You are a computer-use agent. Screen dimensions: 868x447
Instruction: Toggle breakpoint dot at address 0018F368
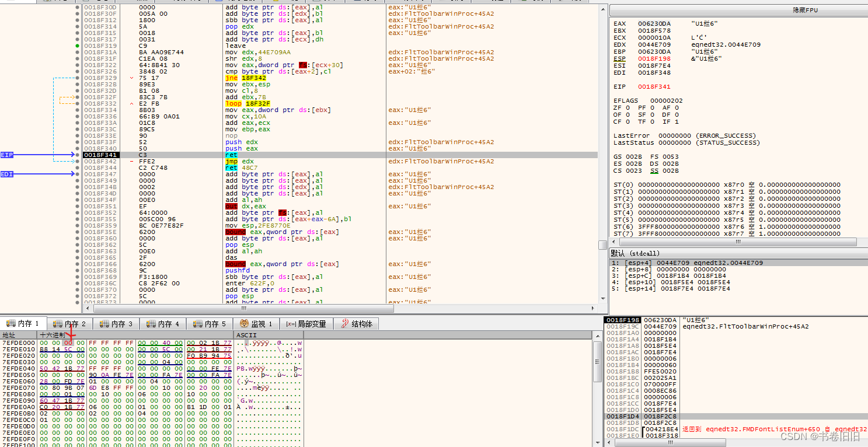(78, 270)
